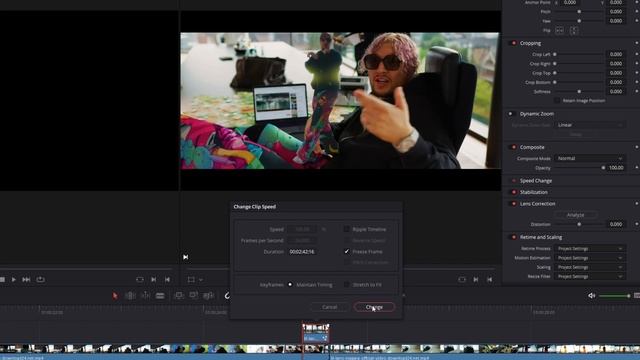Click Analyze under Lens Correction
The height and width of the screenshot is (360, 640).
(x=576, y=215)
